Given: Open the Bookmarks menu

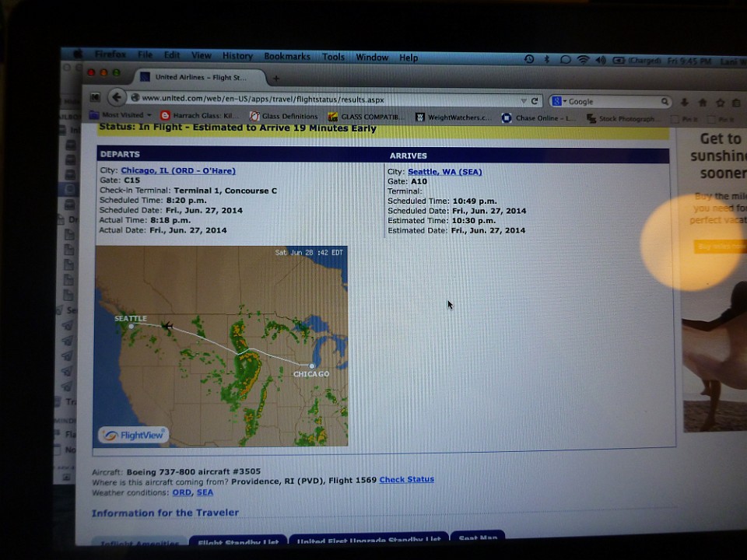Looking at the screenshot, I should coord(287,56).
